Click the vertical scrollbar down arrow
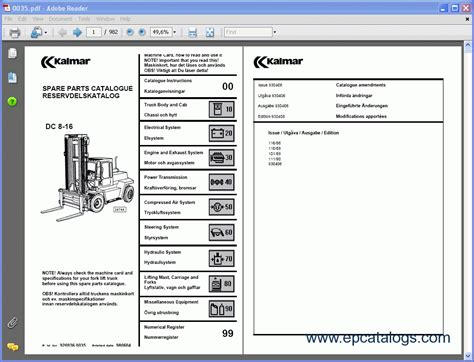Image resolution: width=474 pixels, height=362 pixels. (x=468, y=355)
